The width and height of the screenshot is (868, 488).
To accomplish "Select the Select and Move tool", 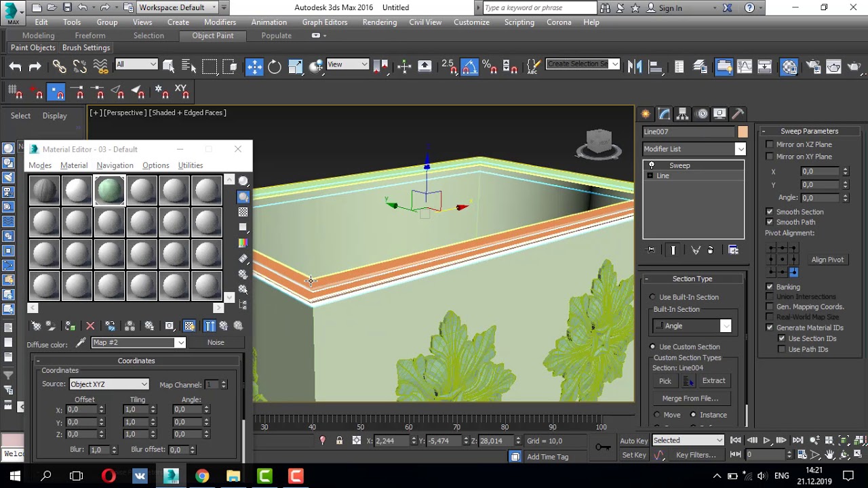I will coord(254,66).
